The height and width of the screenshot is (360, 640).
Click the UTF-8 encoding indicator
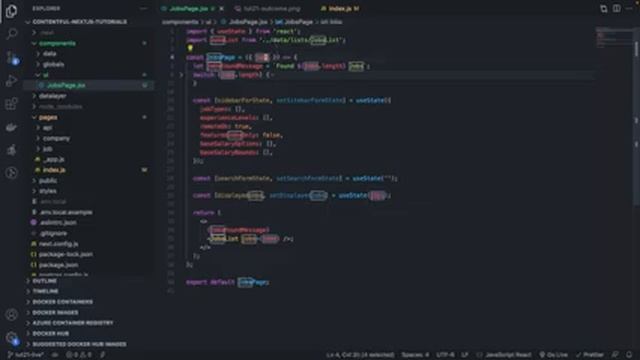(x=445, y=355)
